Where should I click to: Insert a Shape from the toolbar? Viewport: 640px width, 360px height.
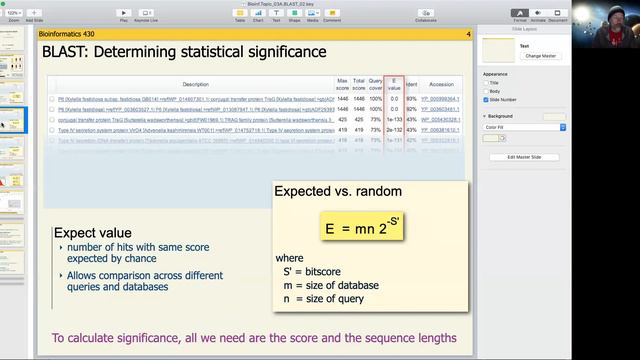point(294,13)
